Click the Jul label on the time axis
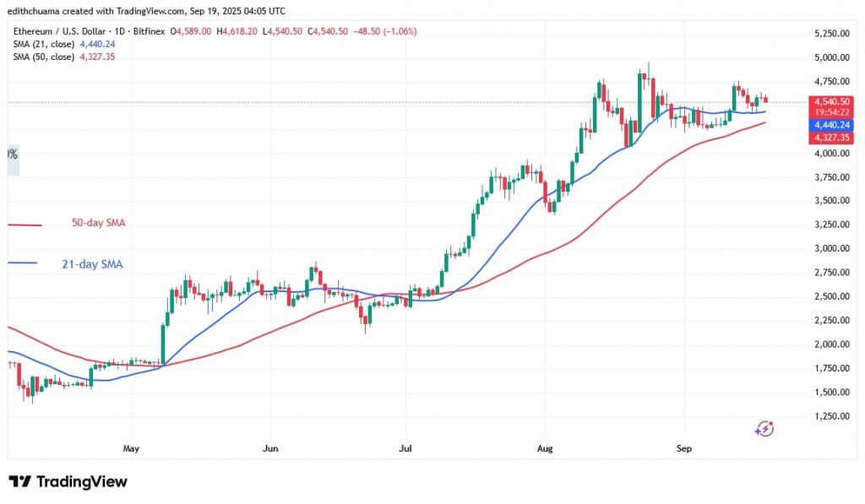Image resolution: width=865 pixels, height=504 pixels. (405, 449)
